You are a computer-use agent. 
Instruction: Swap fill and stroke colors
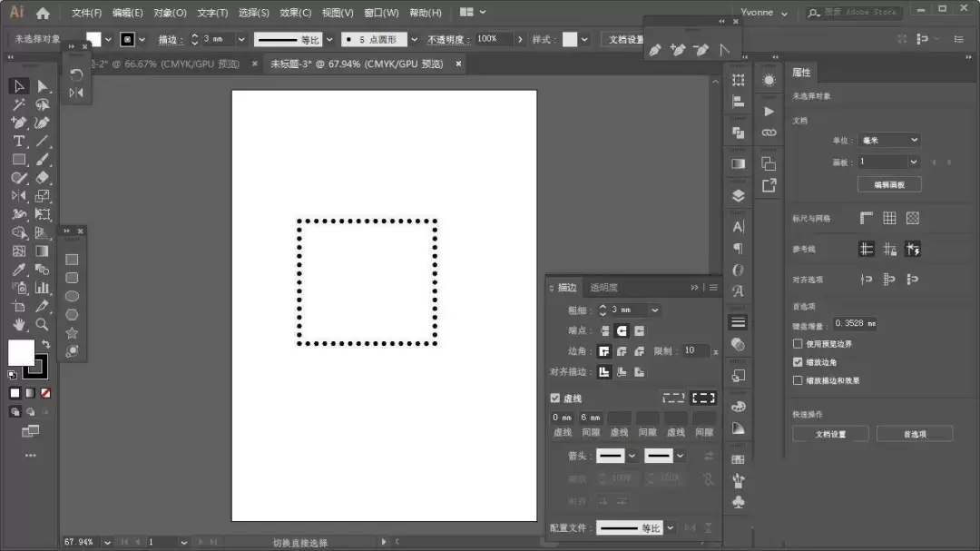click(45, 344)
